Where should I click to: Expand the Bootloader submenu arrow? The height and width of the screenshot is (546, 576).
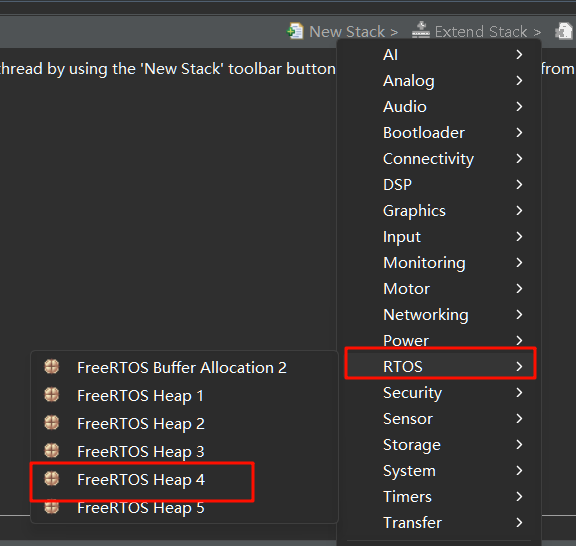point(519,133)
